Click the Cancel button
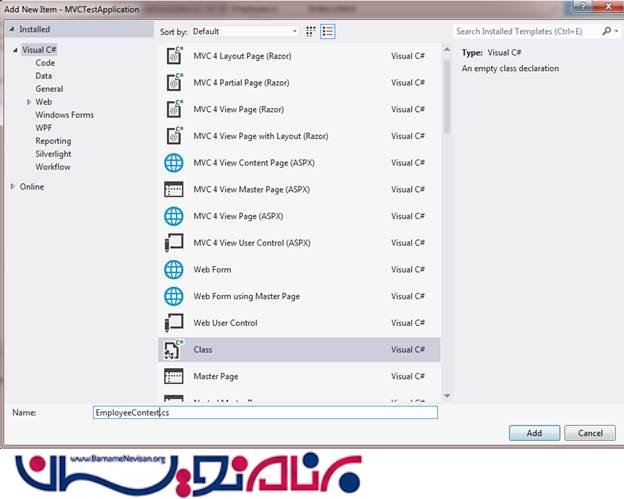Viewport: 624px width, 499px height. (590, 433)
